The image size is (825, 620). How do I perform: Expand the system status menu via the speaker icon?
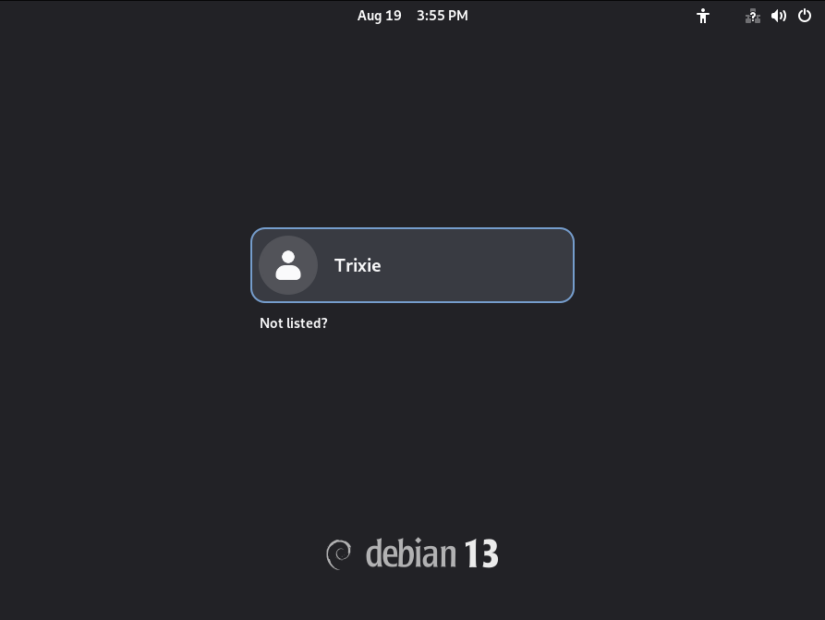(x=779, y=16)
